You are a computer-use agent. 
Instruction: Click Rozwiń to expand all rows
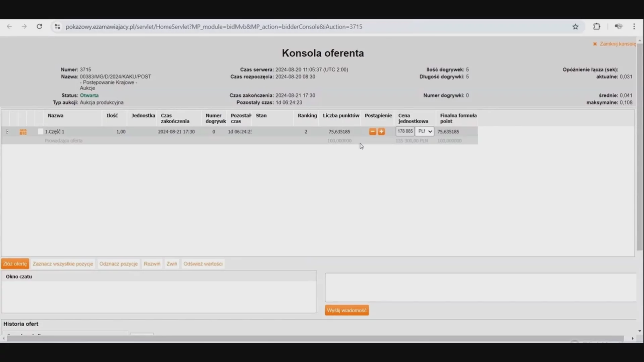[x=152, y=264]
